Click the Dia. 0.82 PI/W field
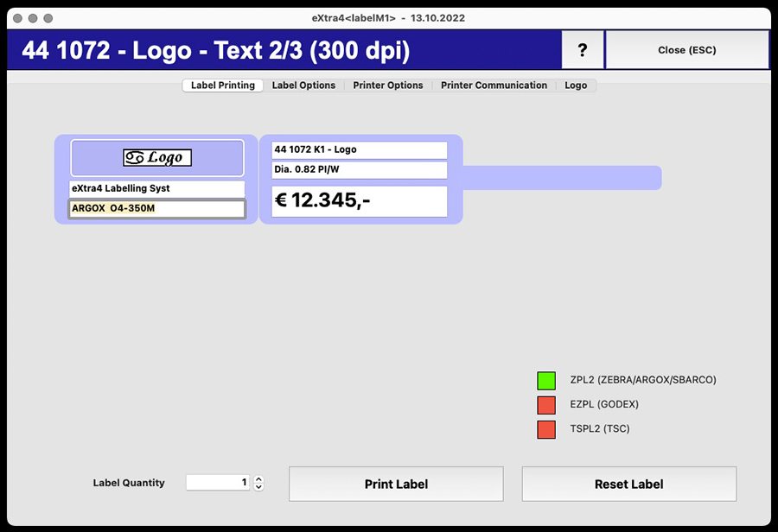Screen dimensions: 778x532 pyautogui.click(x=359, y=169)
